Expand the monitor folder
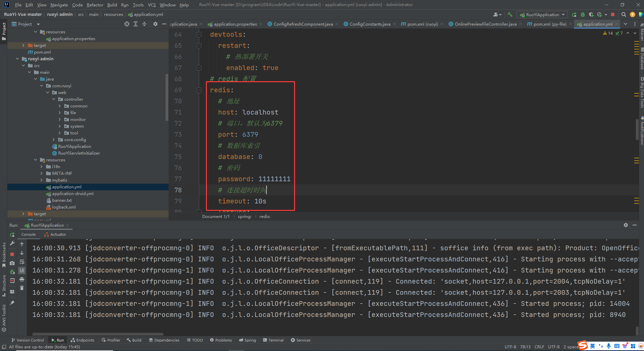This screenshot has height=351, width=644. 60,119
